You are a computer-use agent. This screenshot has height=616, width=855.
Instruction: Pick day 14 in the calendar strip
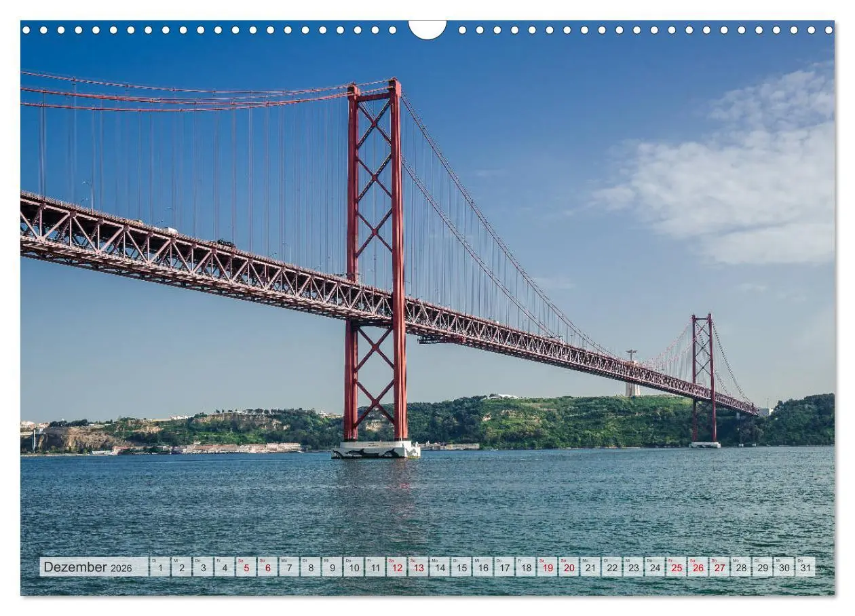(439, 567)
